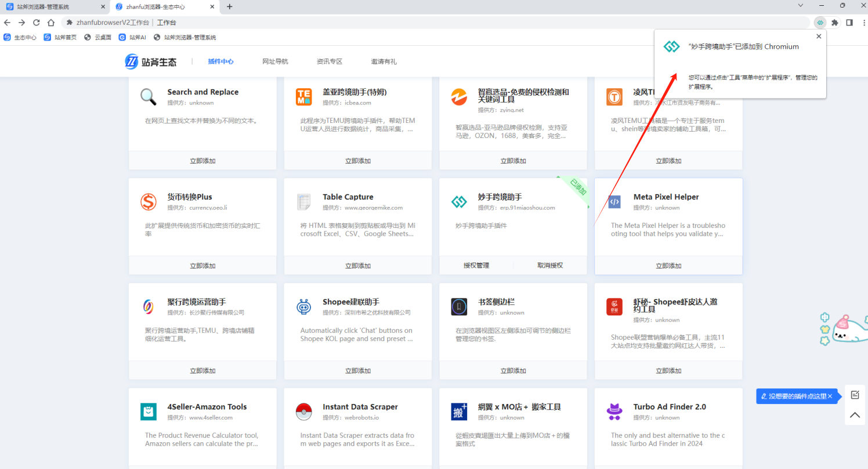The height and width of the screenshot is (469, 868).
Task: Click the Shopee建联助手 robot icon
Action: (x=304, y=307)
